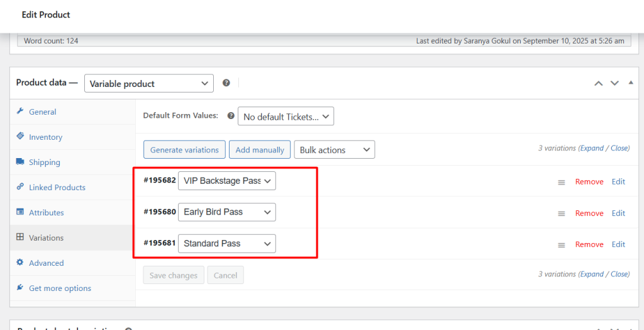Click the top Expand variations link
This screenshot has height=330, width=644.
591,149
